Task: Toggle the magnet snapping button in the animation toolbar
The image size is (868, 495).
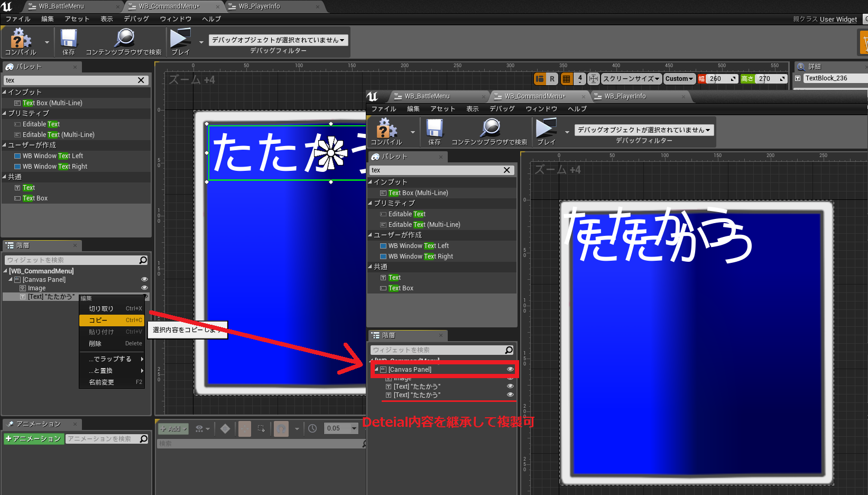Action: click(x=281, y=428)
